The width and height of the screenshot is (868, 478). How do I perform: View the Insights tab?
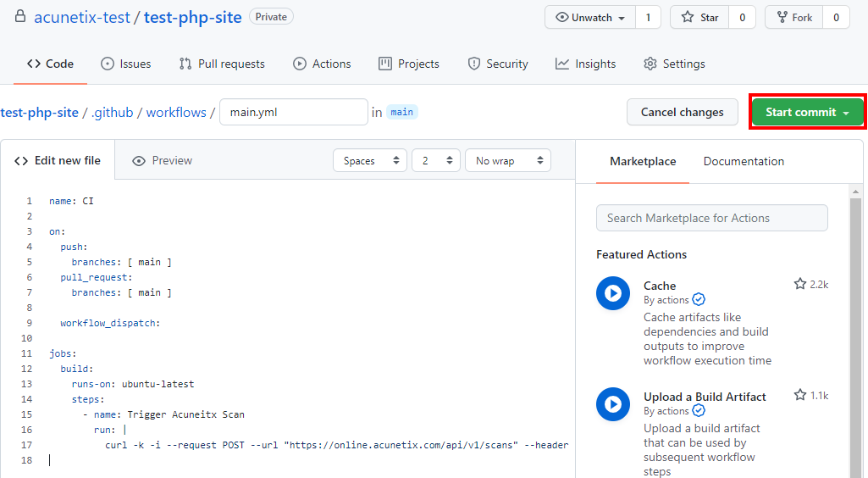tap(586, 64)
